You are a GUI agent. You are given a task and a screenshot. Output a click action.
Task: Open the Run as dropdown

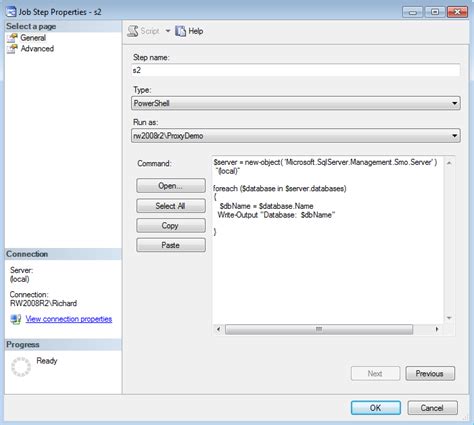coord(296,136)
